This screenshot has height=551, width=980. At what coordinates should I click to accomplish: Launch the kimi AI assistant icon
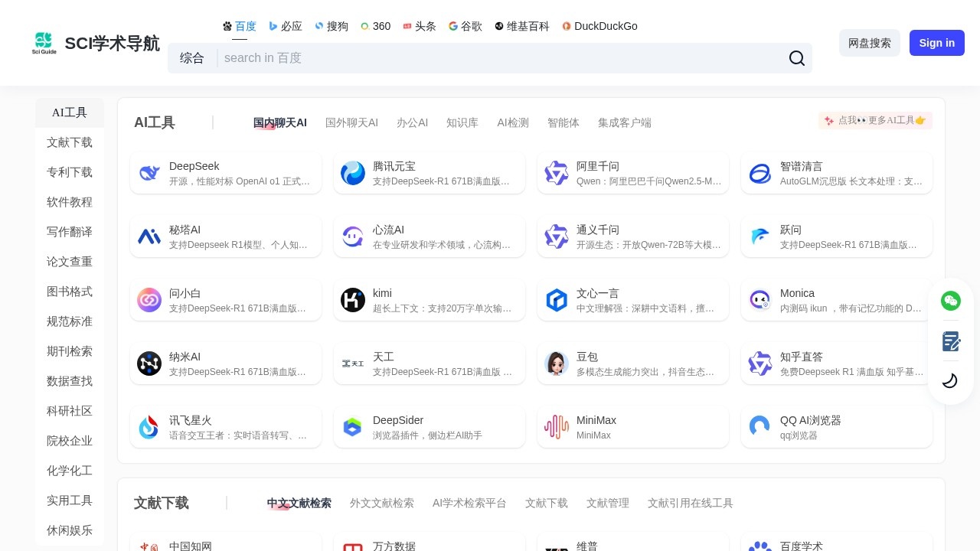353,300
